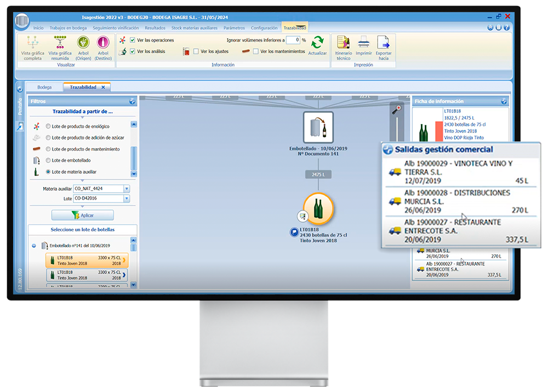Click the up arrow of the filter options scrollbar
Viewport: 548px width, 392px height.
(x=134, y=124)
